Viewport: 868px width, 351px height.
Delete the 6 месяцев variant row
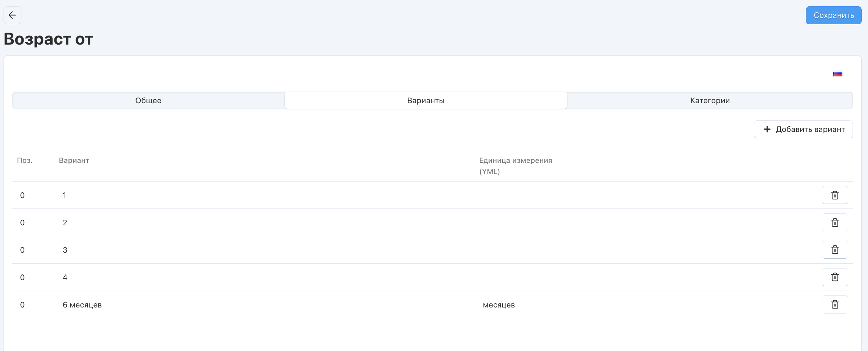point(835,305)
